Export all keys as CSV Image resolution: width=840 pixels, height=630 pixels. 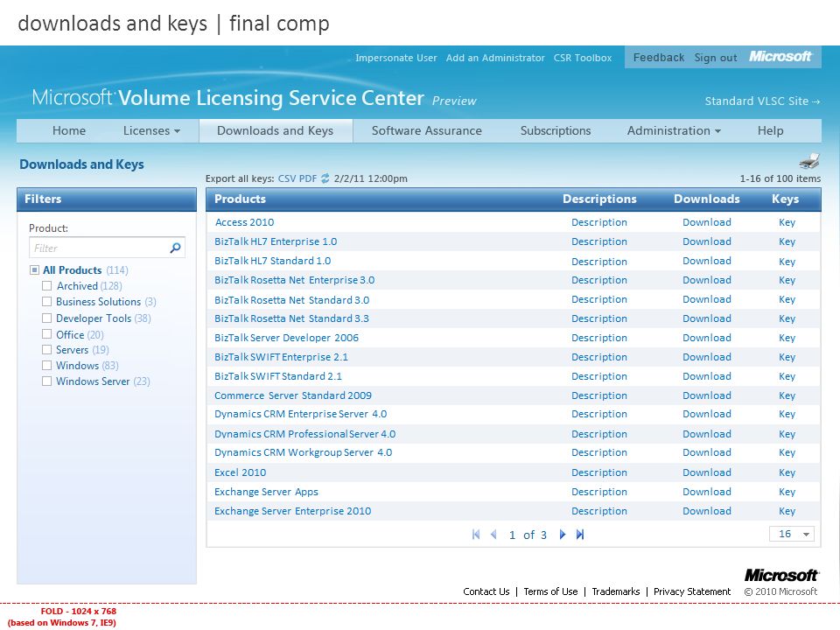[x=287, y=178]
